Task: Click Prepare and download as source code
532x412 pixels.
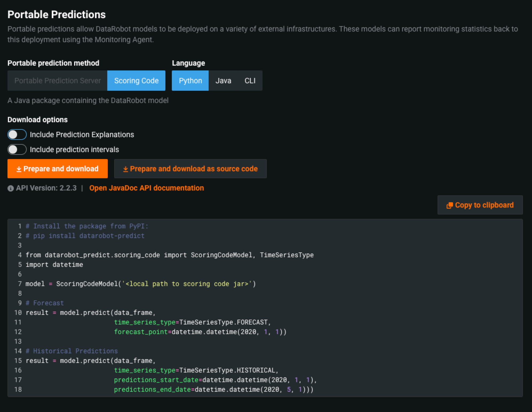Action: [190, 169]
